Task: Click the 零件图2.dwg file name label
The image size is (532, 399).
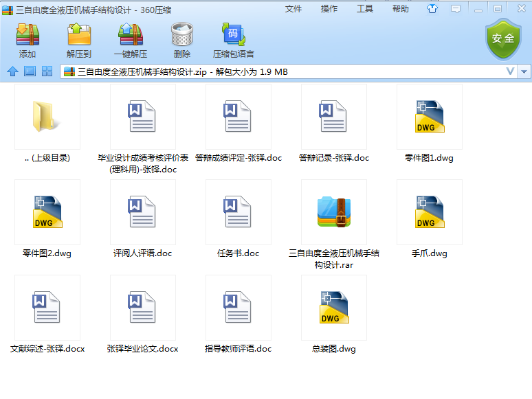Action: click(x=47, y=253)
